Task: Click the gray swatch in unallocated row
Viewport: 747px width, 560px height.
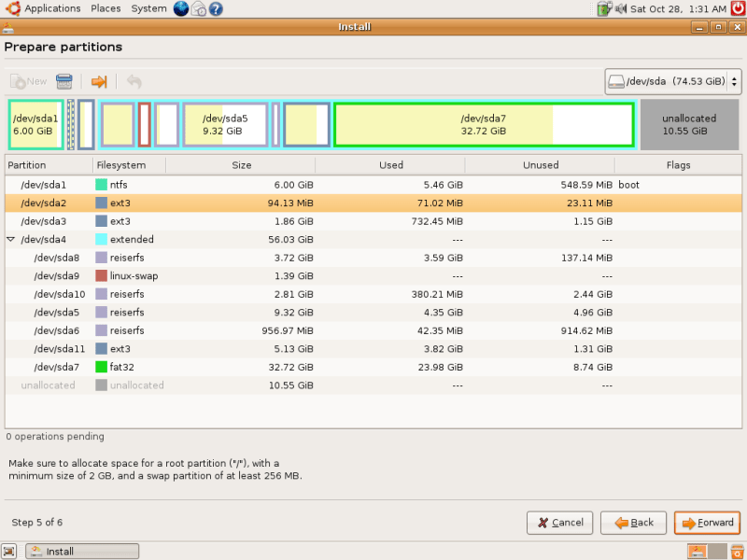Action: [101, 385]
